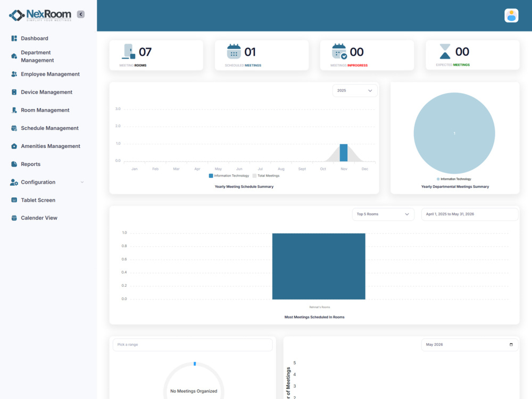Click the Yearly Departmental Meetings Summary title
The width and height of the screenshot is (532, 399).
(x=455, y=187)
